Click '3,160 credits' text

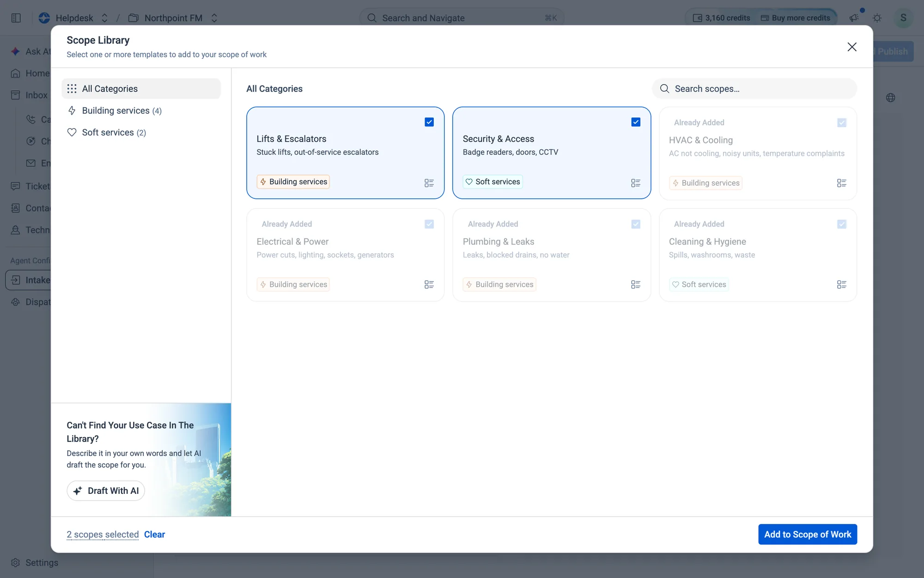(x=728, y=18)
